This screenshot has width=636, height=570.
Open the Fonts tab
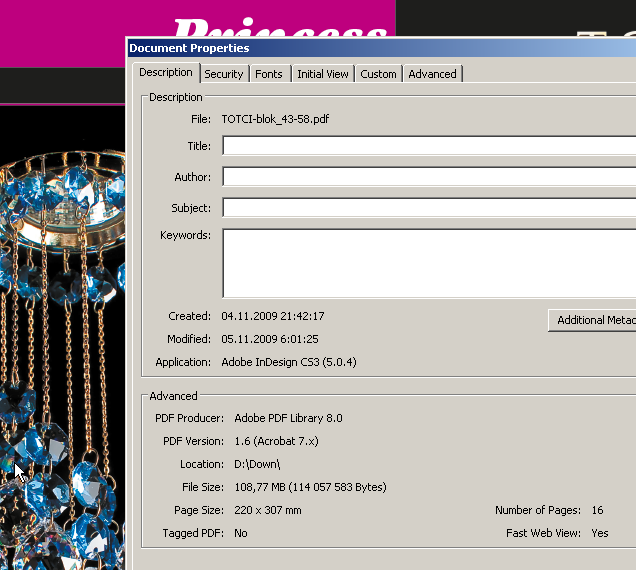(x=269, y=74)
